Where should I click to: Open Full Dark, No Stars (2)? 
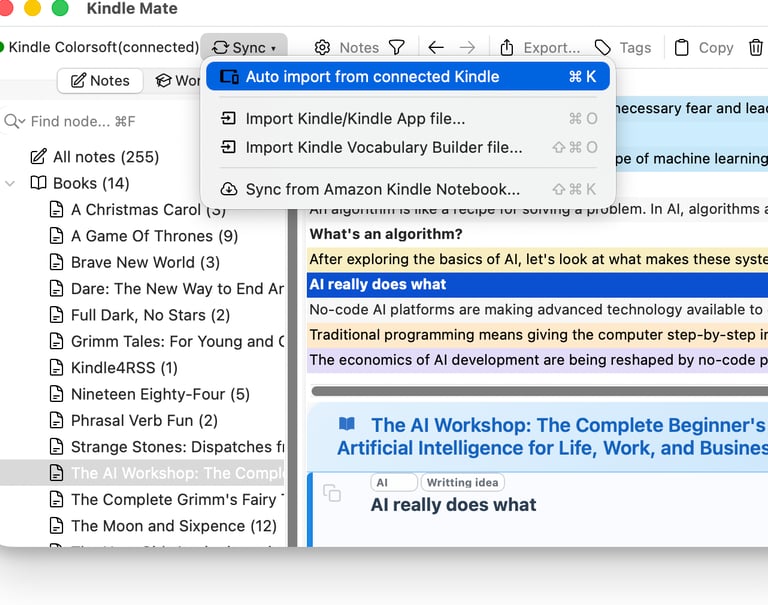[x=150, y=315]
